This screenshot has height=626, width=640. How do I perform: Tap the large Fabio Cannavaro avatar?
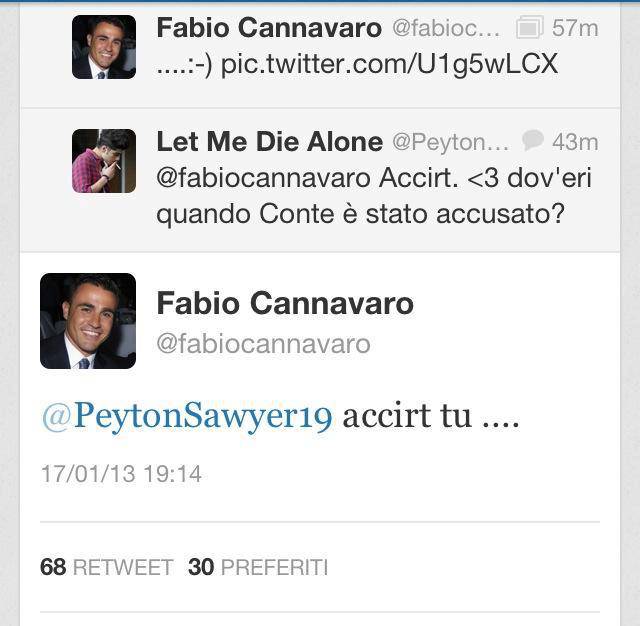pyautogui.click(x=88, y=321)
